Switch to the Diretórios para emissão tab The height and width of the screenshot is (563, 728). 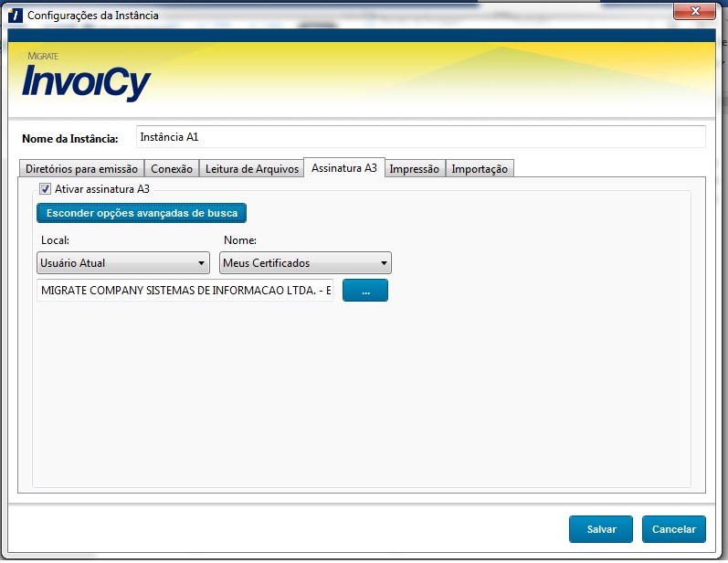(x=81, y=169)
